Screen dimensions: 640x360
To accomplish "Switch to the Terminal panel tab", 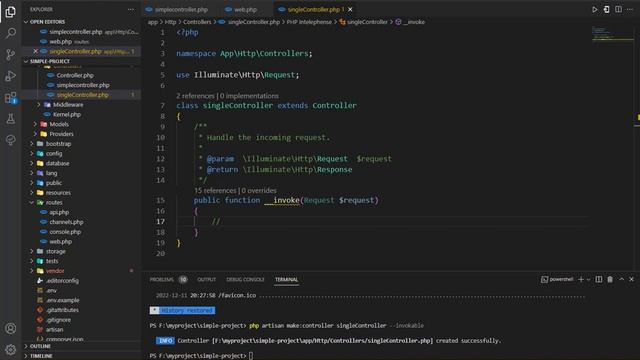I will [286, 280].
